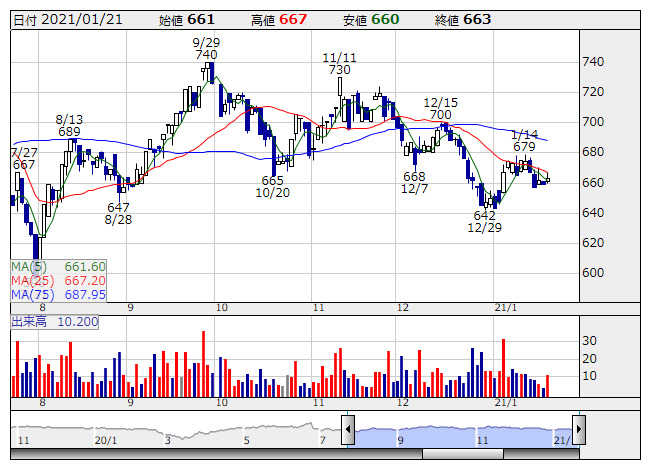Click the 668 12/7 low label
Screen dimensions: 653x470
point(414,183)
